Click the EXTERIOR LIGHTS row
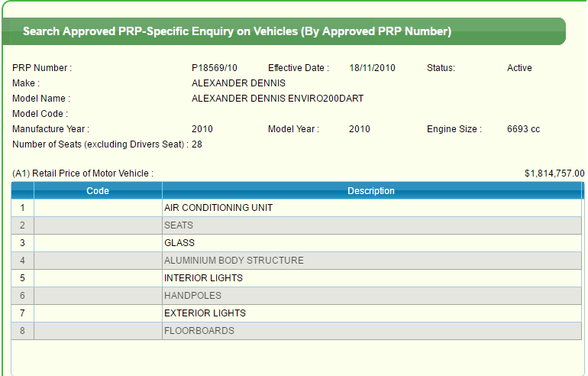The height and width of the screenshot is (376, 588). (x=205, y=313)
